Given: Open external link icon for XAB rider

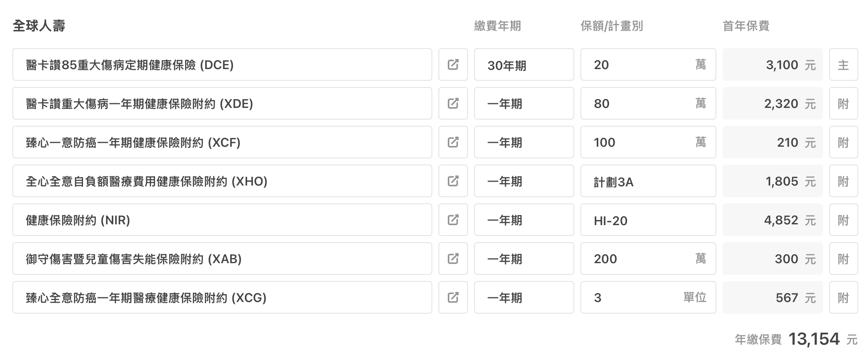Looking at the screenshot, I should pyautogui.click(x=453, y=259).
